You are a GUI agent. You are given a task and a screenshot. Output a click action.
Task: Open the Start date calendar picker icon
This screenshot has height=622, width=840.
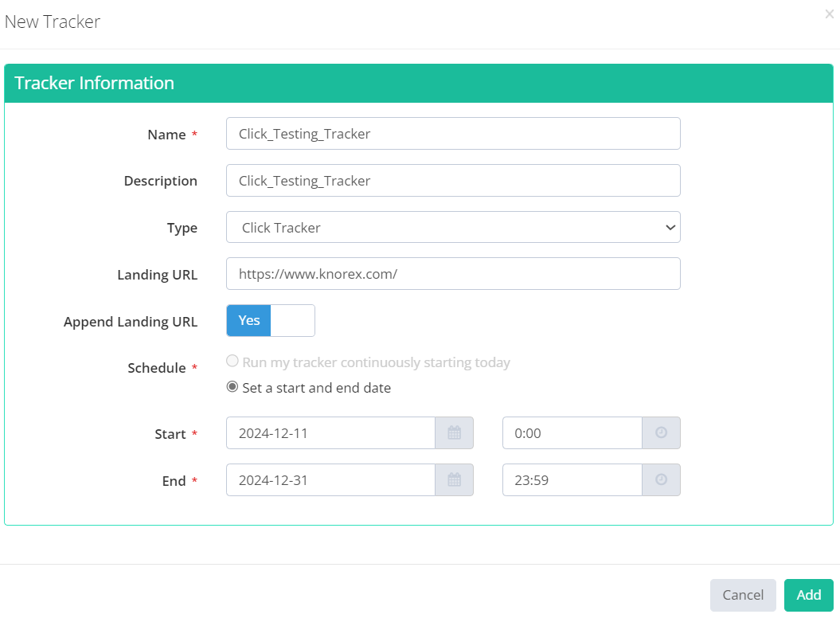click(454, 433)
